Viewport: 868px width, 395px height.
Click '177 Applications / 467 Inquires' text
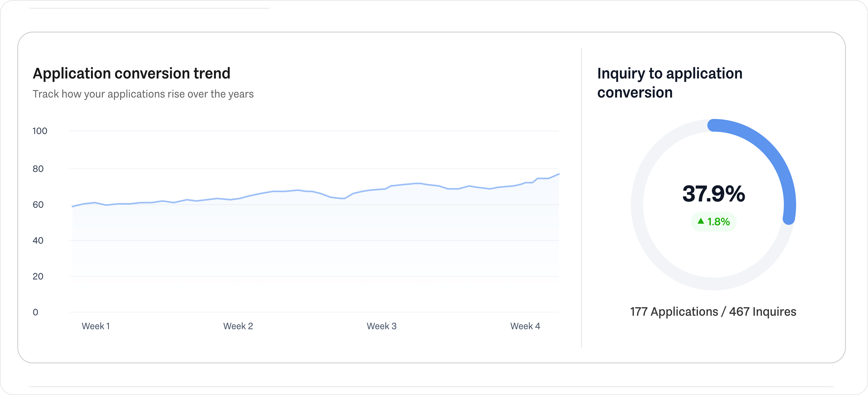click(x=713, y=312)
